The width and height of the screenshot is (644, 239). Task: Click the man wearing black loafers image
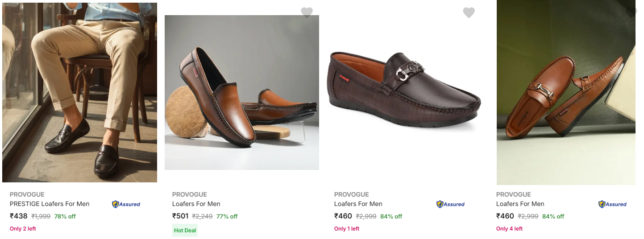[79, 92]
